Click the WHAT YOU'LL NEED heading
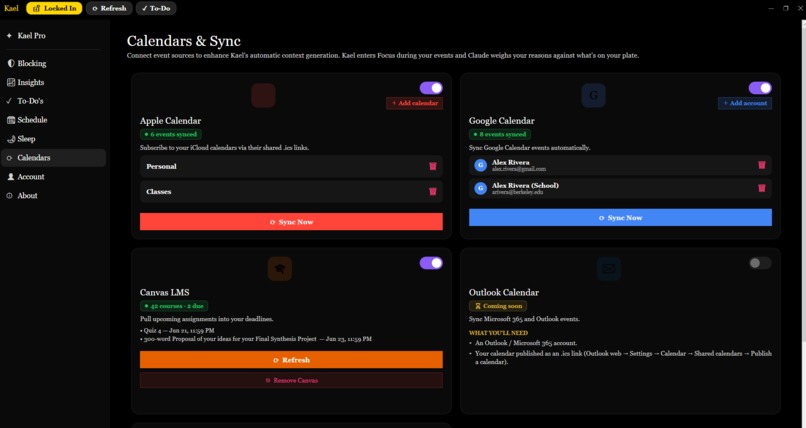Screen dimensions: 806x428 [x=498, y=333]
